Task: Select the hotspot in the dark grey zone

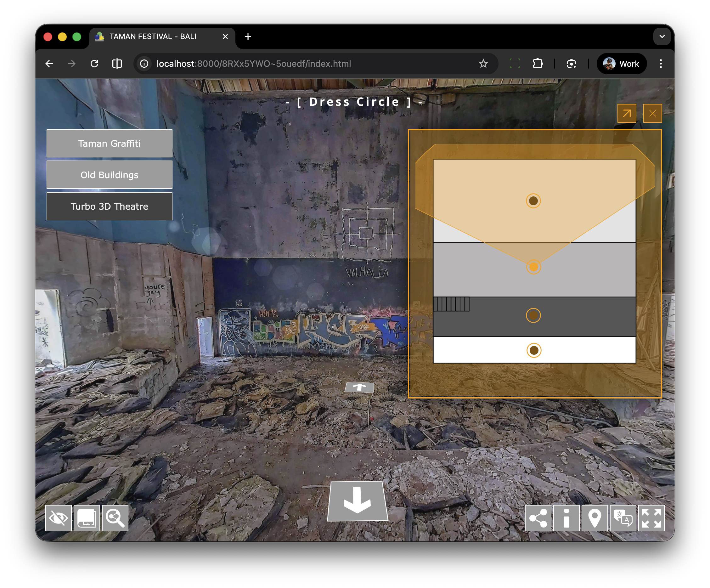Action: click(x=533, y=315)
